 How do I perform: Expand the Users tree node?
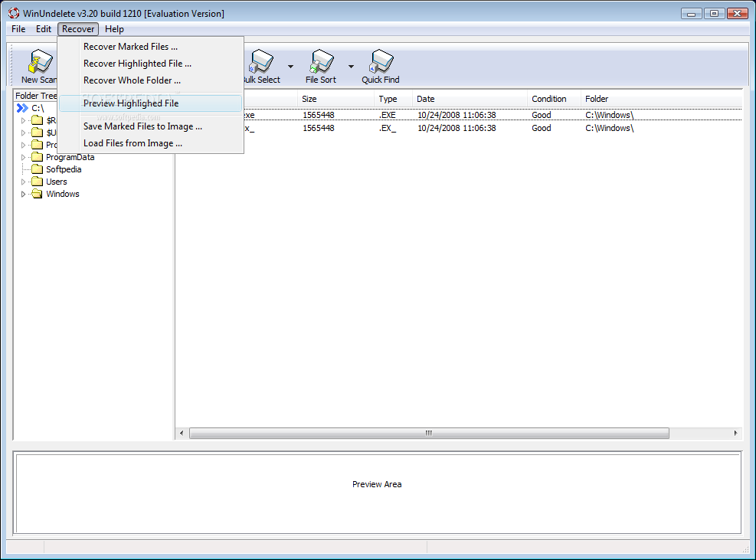(23, 182)
